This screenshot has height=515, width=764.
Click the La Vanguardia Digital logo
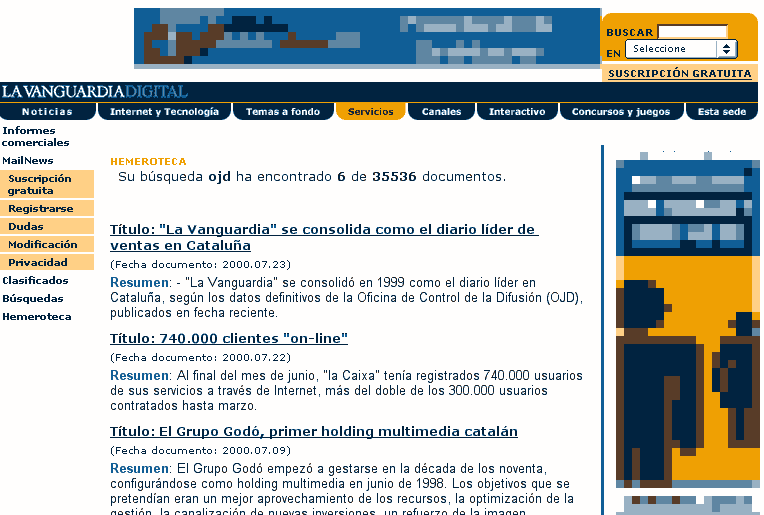point(95,92)
